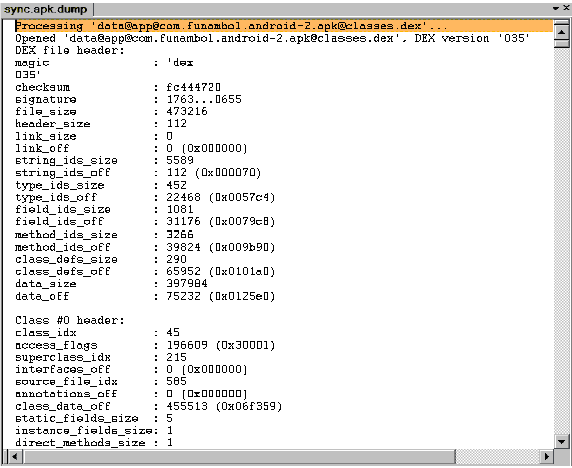Click the 'DEX file header:' line
This screenshot has width=572, height=468.
point(70,50)
